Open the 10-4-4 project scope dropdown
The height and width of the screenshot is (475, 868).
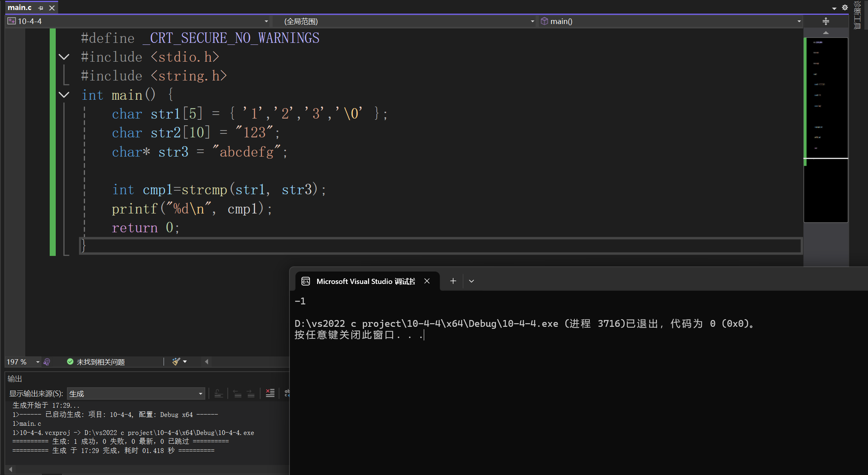pos(266,21)
